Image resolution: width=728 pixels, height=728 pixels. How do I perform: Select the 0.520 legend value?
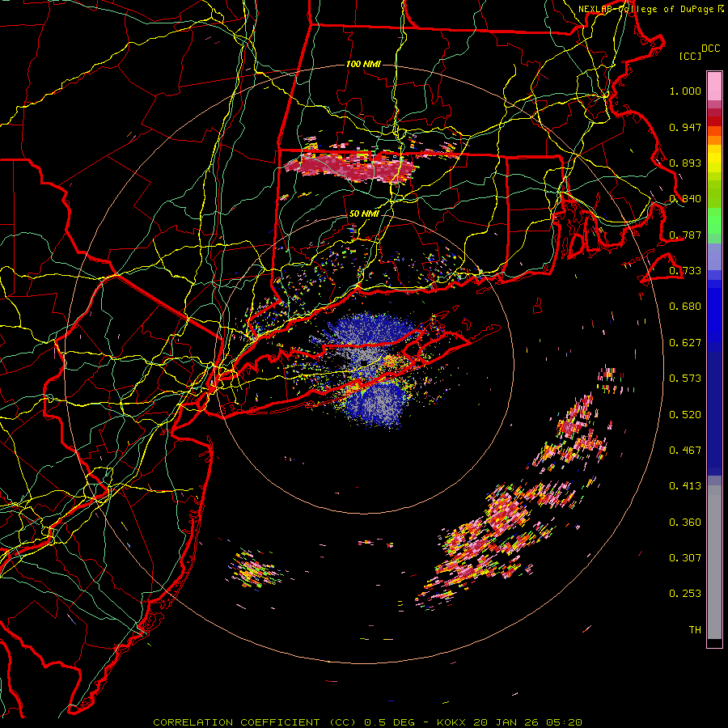coord(685,415)
